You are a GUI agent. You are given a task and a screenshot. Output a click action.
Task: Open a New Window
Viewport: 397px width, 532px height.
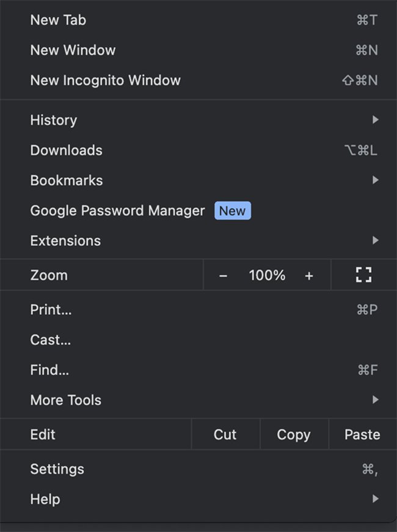[73, 50]
